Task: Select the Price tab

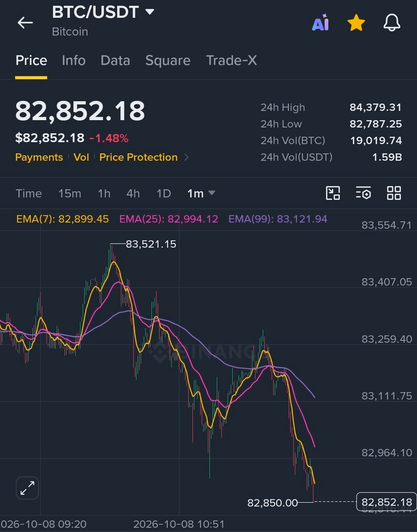Action: [x=31, y=60]
